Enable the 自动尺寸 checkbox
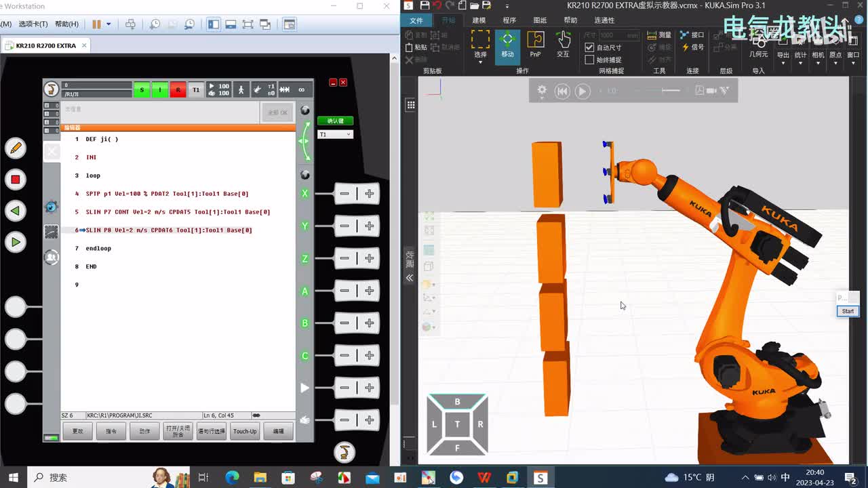The image size is (868, 488). click(589, 47)
